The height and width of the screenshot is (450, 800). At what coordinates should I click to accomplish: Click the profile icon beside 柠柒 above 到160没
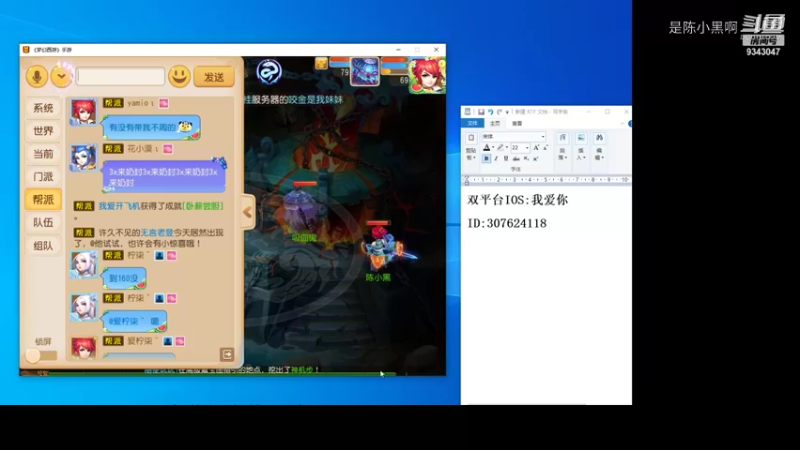160,256
